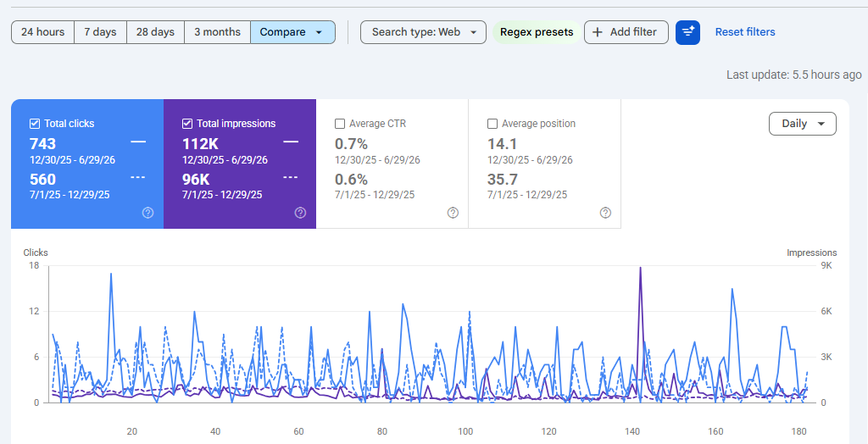Screen dimensions: 868x444
Task: Click help icon in Total clicks card
Action: click(x=147, y=213)
